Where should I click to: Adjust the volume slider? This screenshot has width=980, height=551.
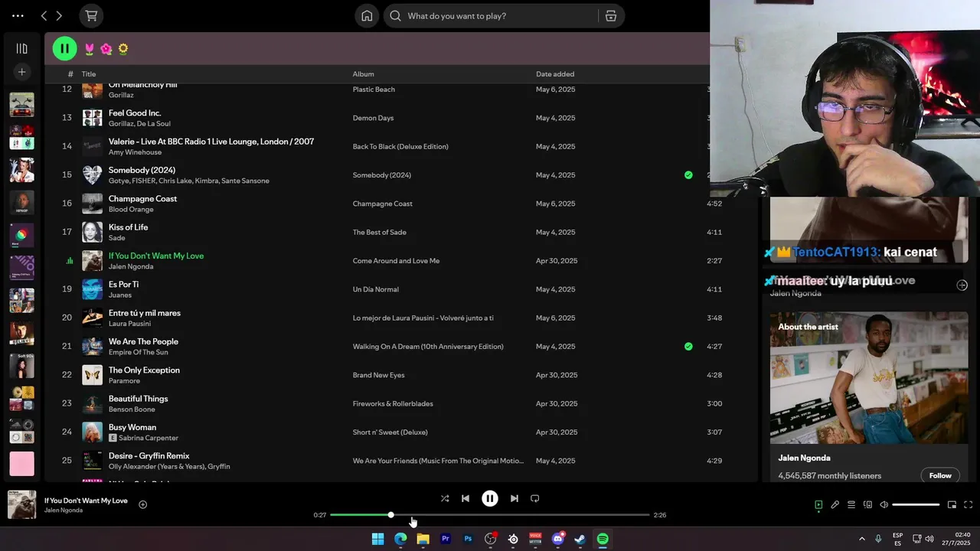coord(916,505)
